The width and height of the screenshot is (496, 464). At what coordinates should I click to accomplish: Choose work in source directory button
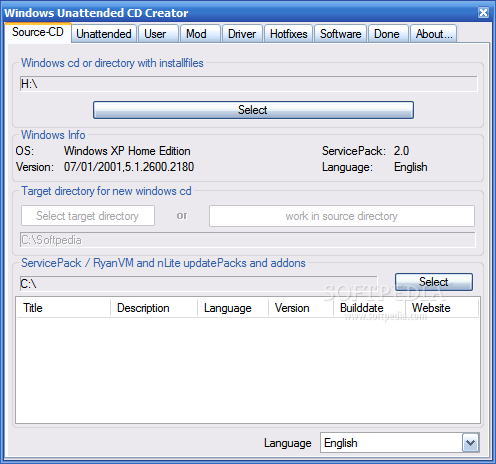342,216
